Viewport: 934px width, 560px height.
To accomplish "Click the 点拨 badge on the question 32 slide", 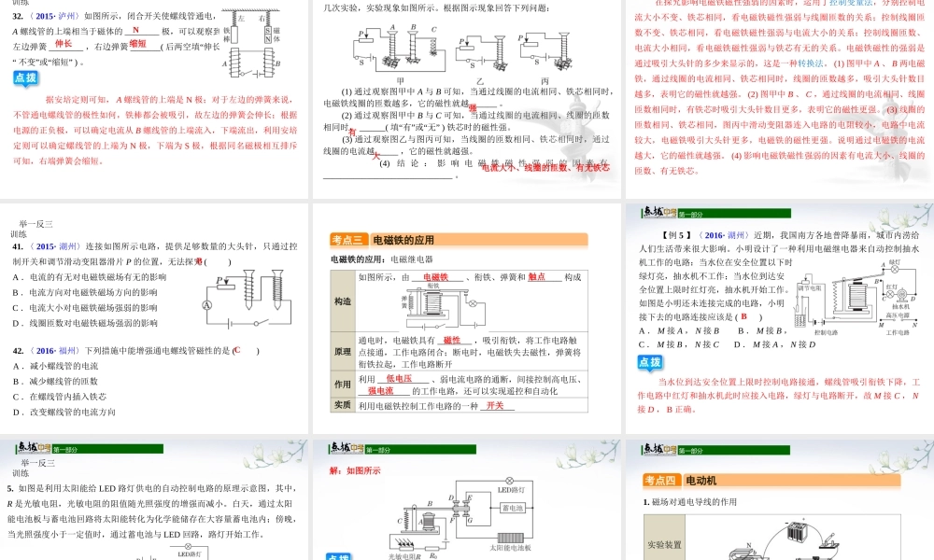I will 25,78.
